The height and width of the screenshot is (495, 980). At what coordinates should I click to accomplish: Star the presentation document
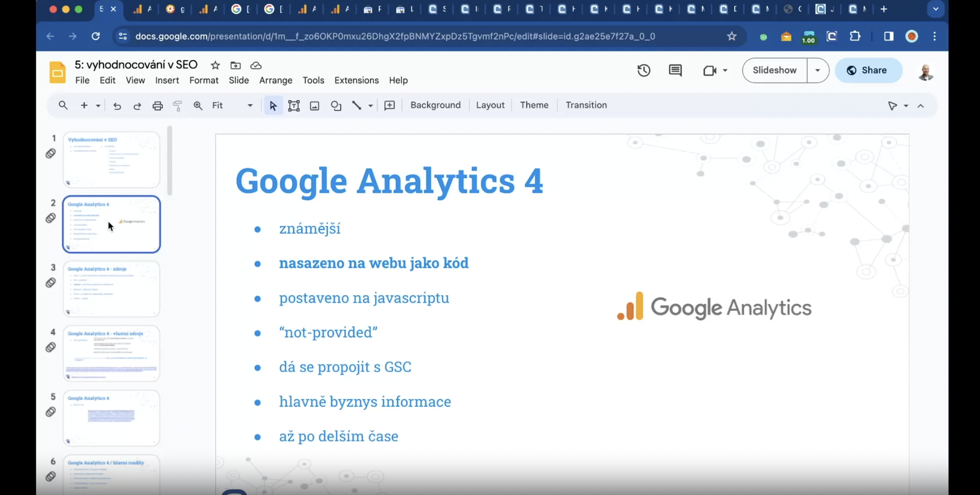pyautogui.click(x=215, y=65)
